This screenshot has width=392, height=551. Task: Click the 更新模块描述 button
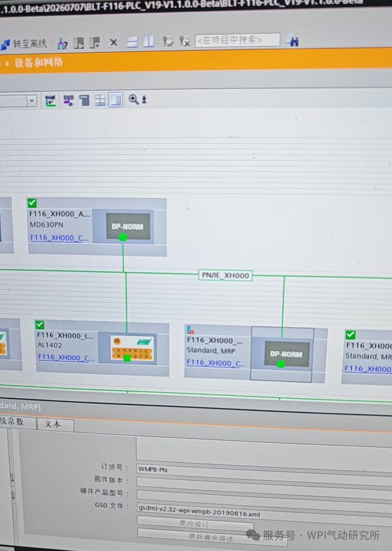click(x=212, y=537)
